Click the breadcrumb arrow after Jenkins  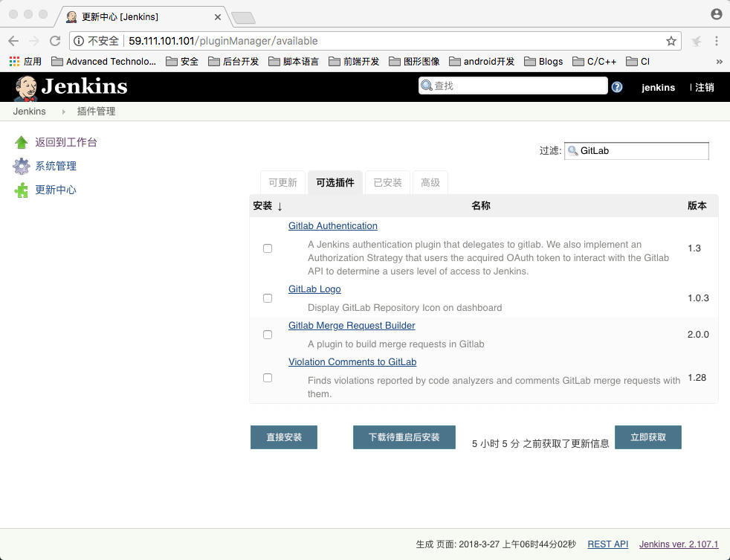pos(63,112)
